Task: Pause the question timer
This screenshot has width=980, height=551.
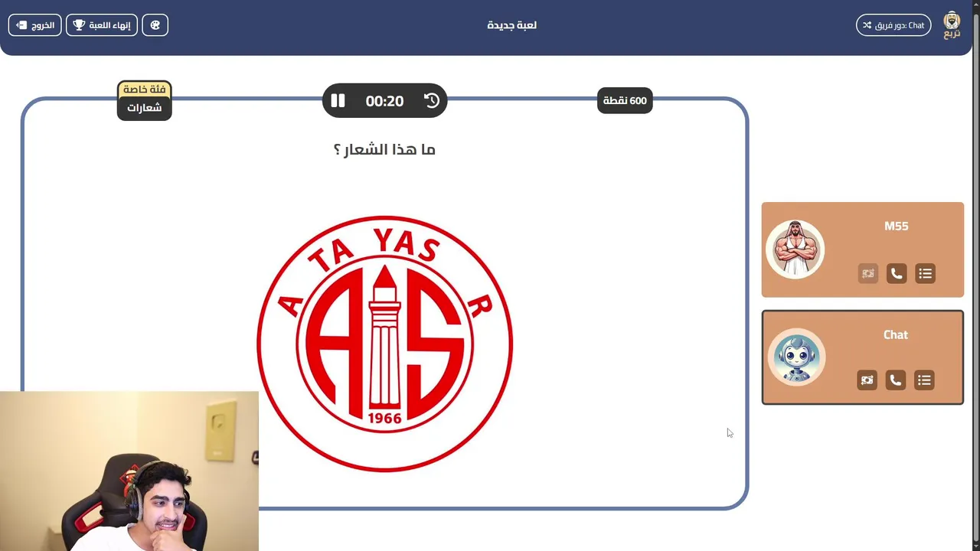Action: (338, 100)
